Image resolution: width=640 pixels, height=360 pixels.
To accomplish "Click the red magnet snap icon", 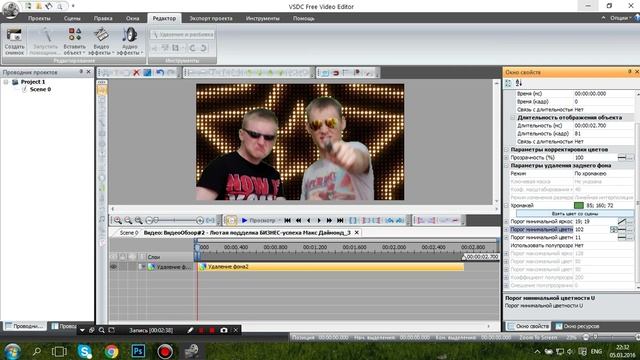I will click(336, 73).
